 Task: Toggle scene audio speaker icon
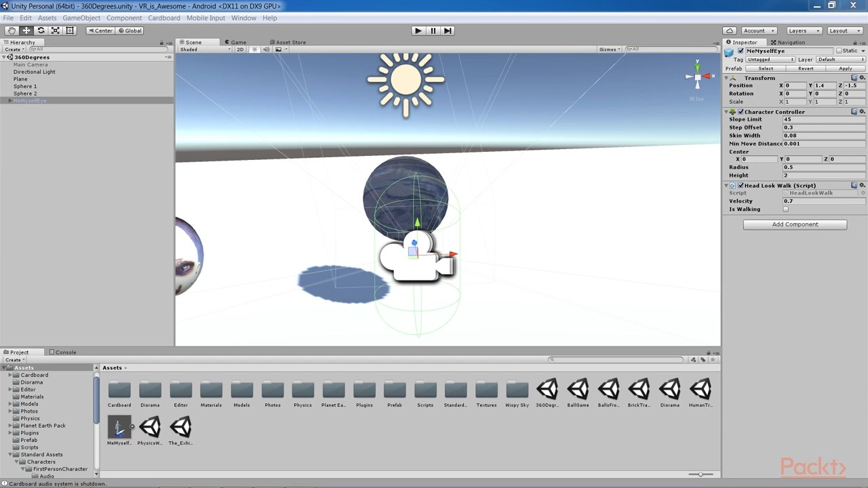pyautogui.click(x=266, y=49)
